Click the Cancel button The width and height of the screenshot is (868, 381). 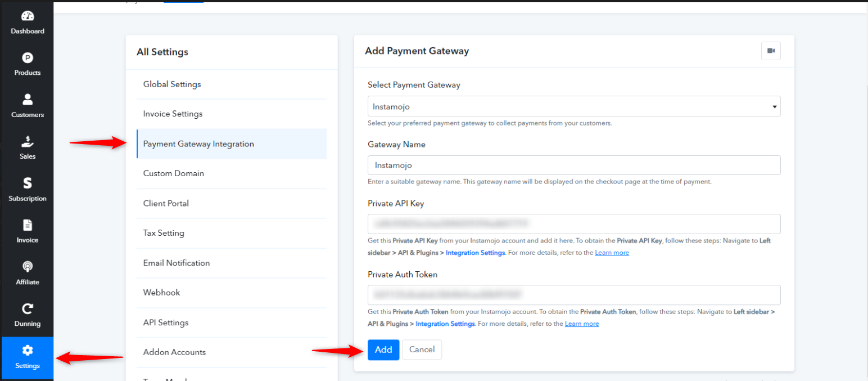pos(422,349)
